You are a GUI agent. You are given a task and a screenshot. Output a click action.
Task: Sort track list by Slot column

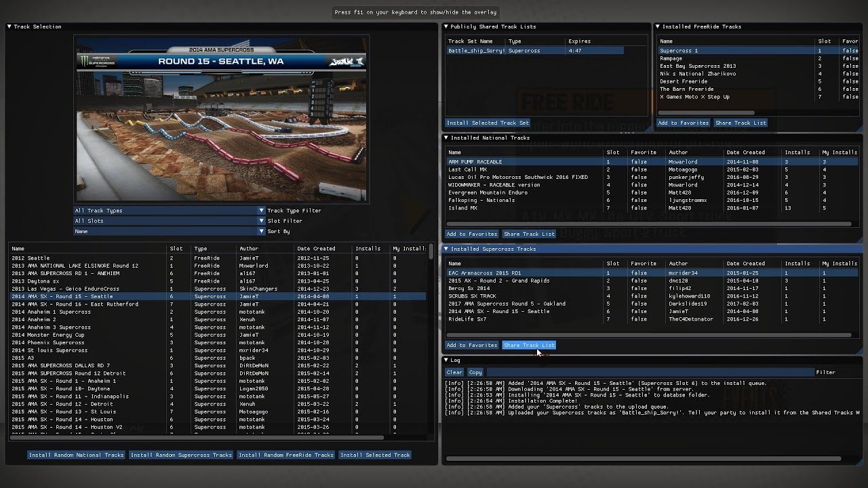(x=176, y=249)
